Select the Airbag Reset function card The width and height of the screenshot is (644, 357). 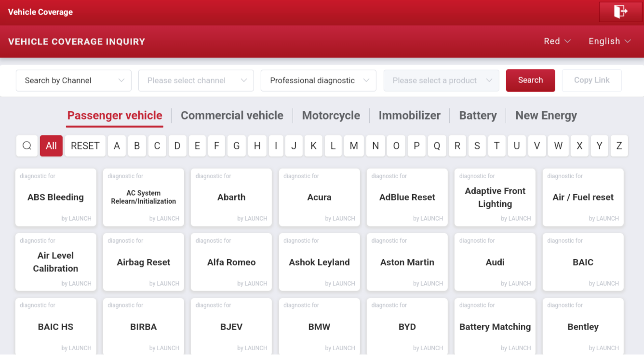coord(143,262)
